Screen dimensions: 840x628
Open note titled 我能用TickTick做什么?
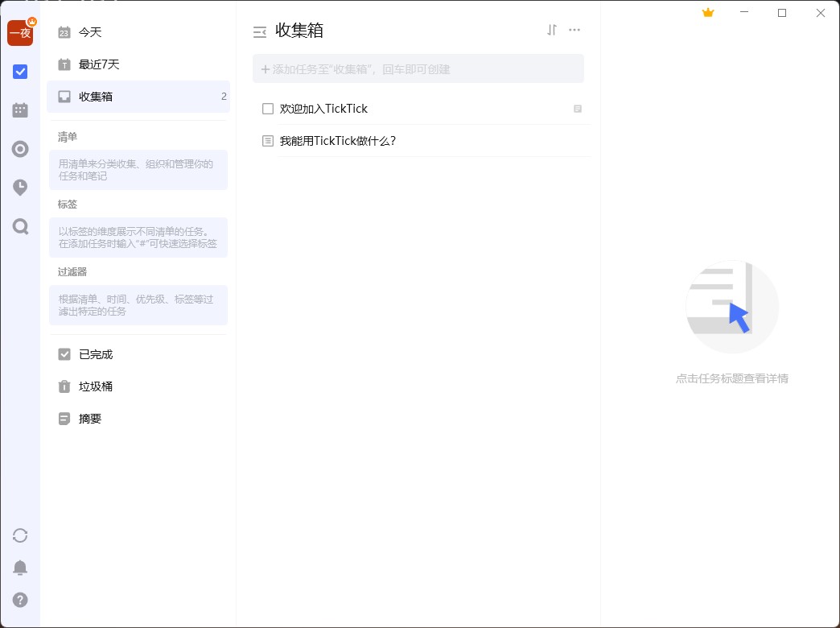tap(338, 141)
